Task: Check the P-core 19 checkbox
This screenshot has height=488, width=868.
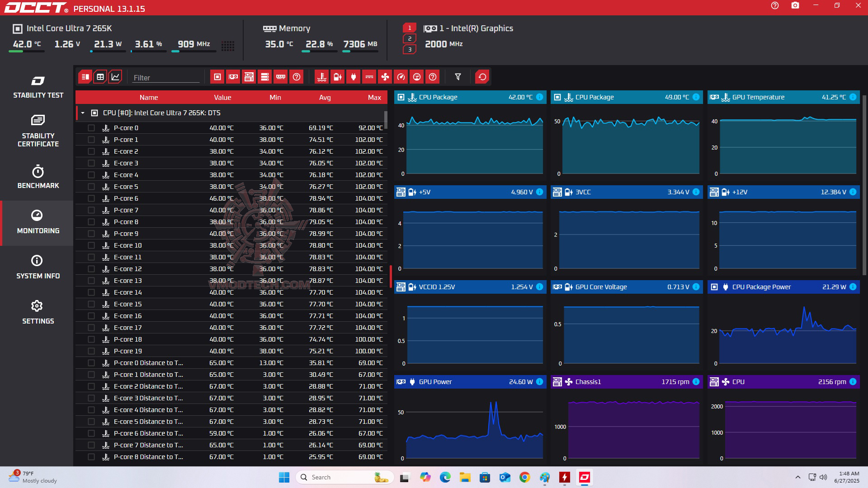Action: [x=91, y=351]
